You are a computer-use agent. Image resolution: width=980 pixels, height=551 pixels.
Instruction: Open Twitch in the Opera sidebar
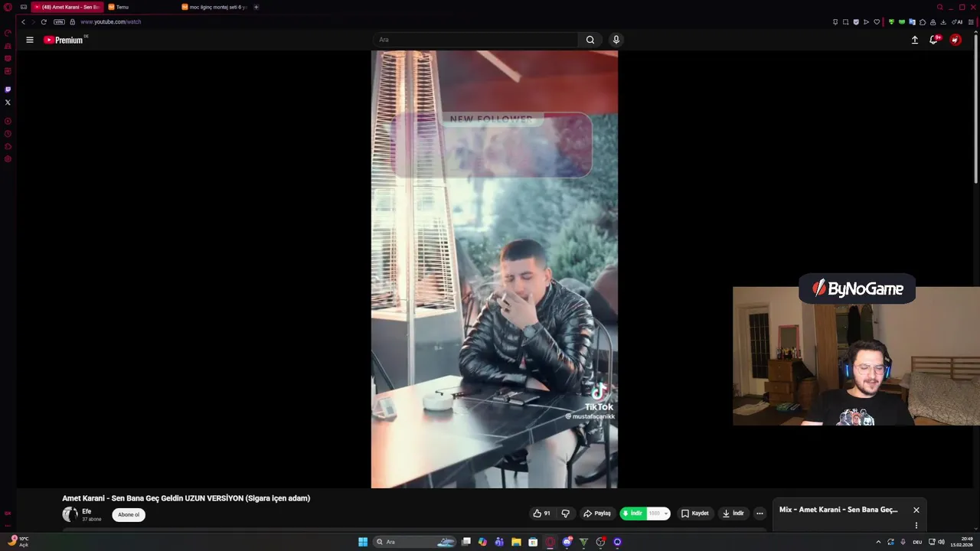click(8, 90)
